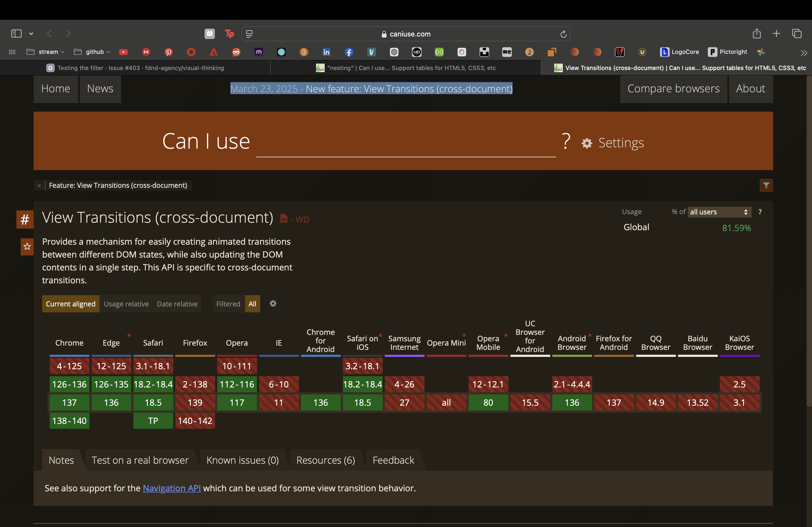
Task: Open the YouTube bookmark icon
Action: 124,52
